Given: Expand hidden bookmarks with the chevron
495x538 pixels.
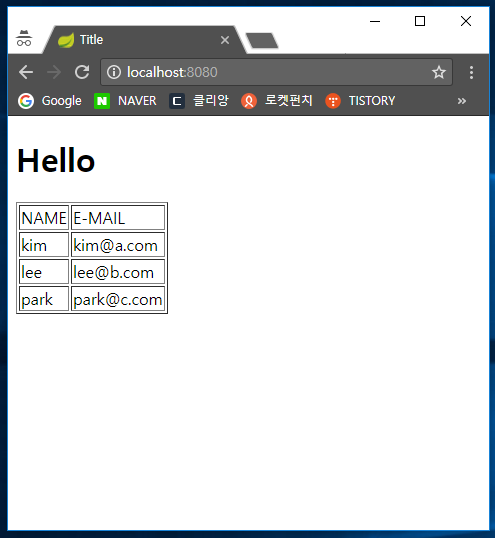Looking at the screenshot, I should point(461,101).
